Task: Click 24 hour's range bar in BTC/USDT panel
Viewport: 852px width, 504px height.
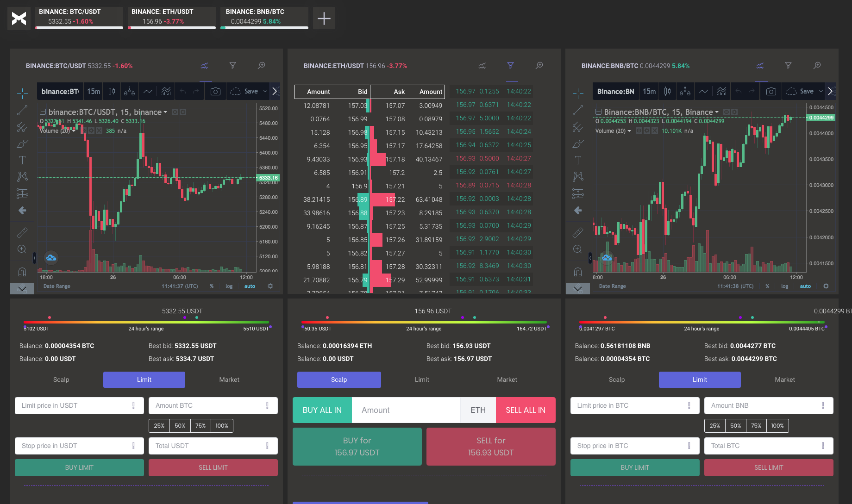Action: click(146, 322)
